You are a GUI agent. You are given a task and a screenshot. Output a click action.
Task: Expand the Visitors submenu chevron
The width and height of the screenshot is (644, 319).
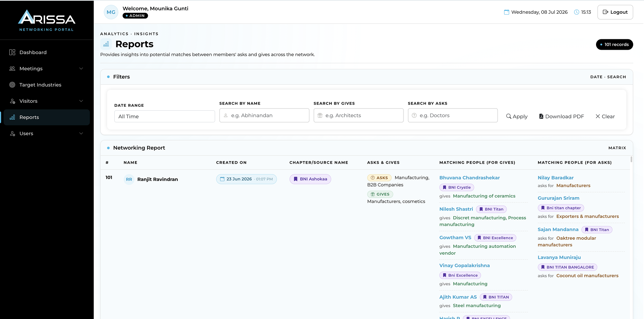coord(81,101)
